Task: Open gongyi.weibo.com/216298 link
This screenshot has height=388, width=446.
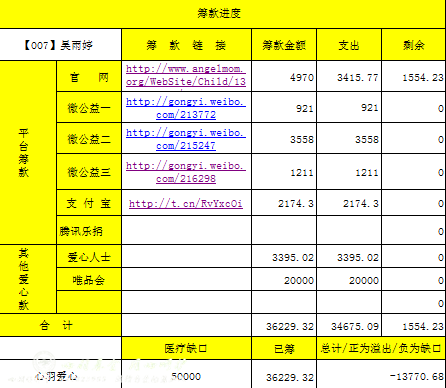Action: [x=186, y=172]
